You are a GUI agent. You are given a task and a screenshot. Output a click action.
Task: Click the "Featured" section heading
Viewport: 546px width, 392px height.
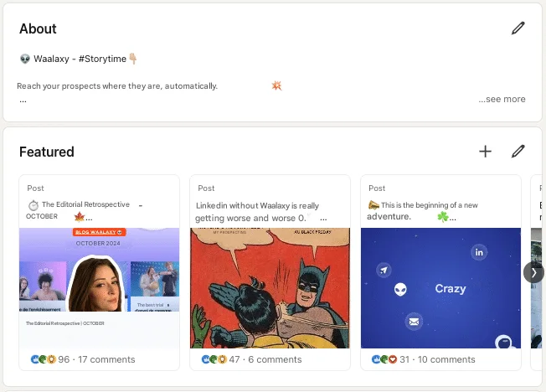47,152
